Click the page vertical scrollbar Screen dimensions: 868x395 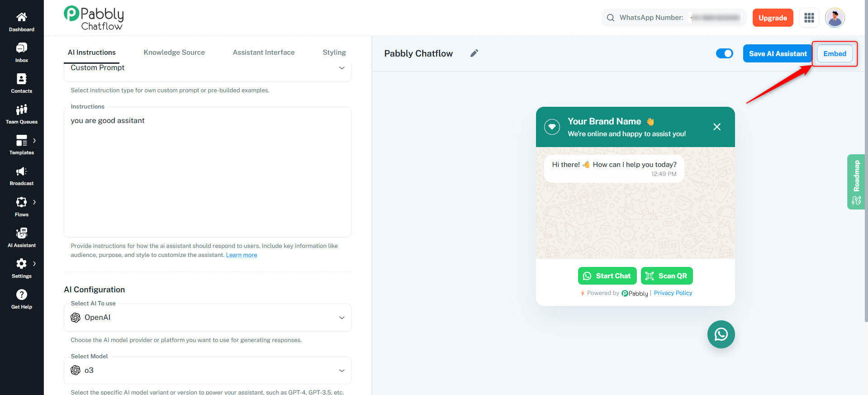866,161
